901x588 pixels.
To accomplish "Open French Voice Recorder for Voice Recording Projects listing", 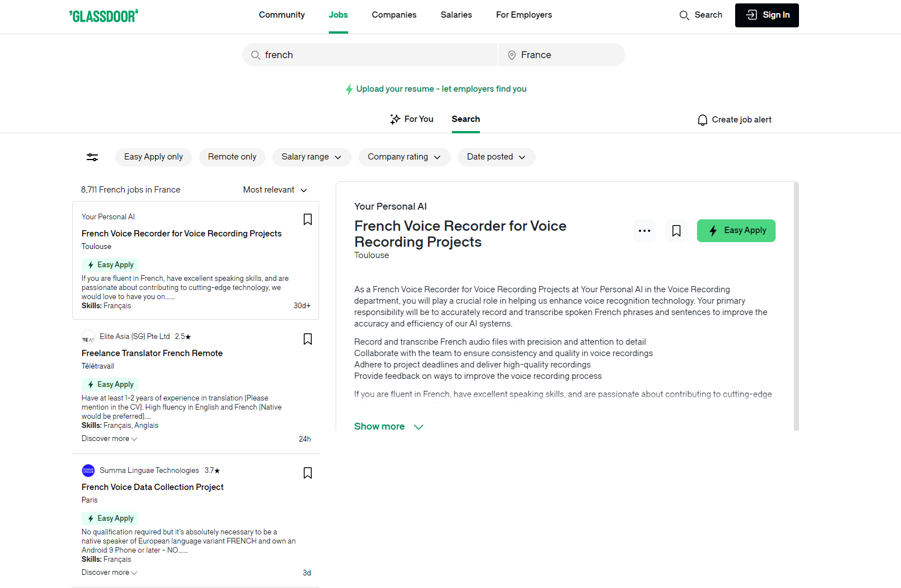I will point(181,234).
